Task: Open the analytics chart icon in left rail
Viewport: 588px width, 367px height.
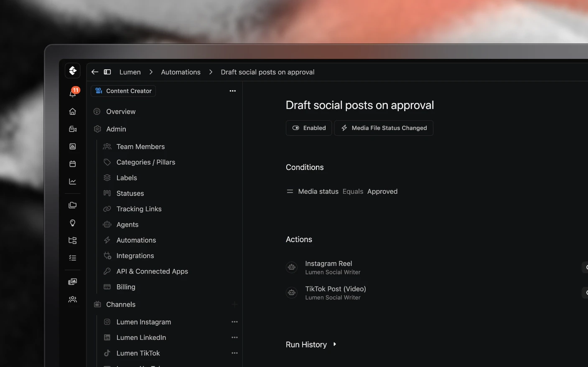Action: click(73, 182)
